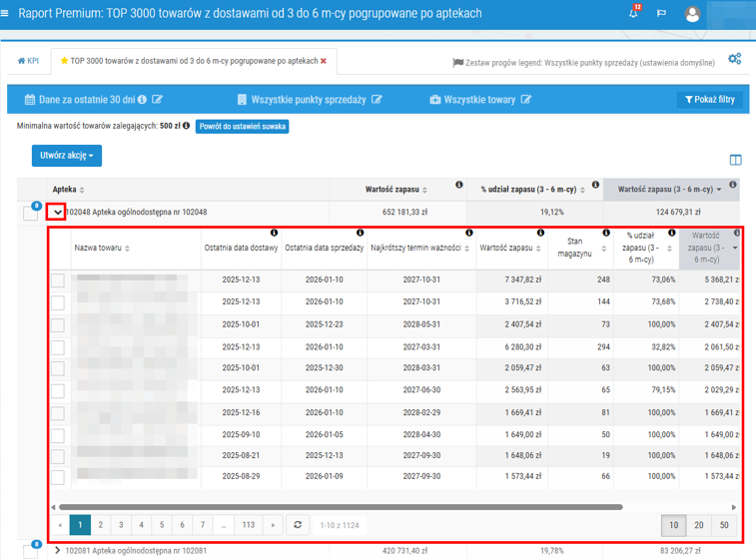Toggle column layout view icon
Image resolution: width=756 pixels, height=560 pixels.
click(735, 160)
